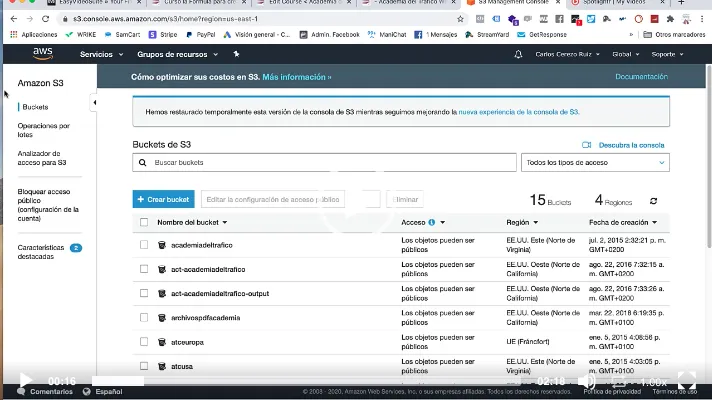Viewport: 712px width, 400px height.
Task: Play the video with the play button
Action: coord(26,380)
